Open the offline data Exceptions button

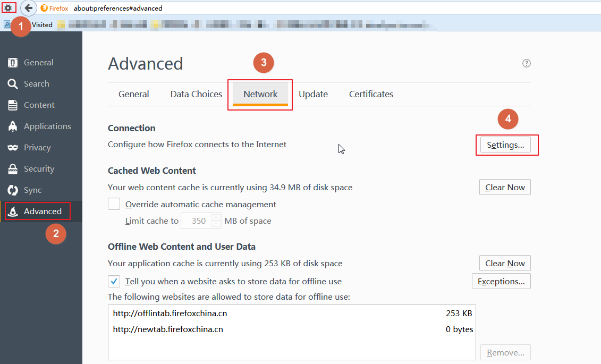(x=501, y=281)
